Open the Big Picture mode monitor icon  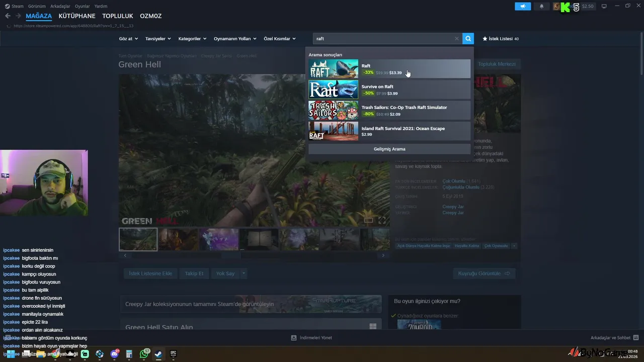pos(604,7)
